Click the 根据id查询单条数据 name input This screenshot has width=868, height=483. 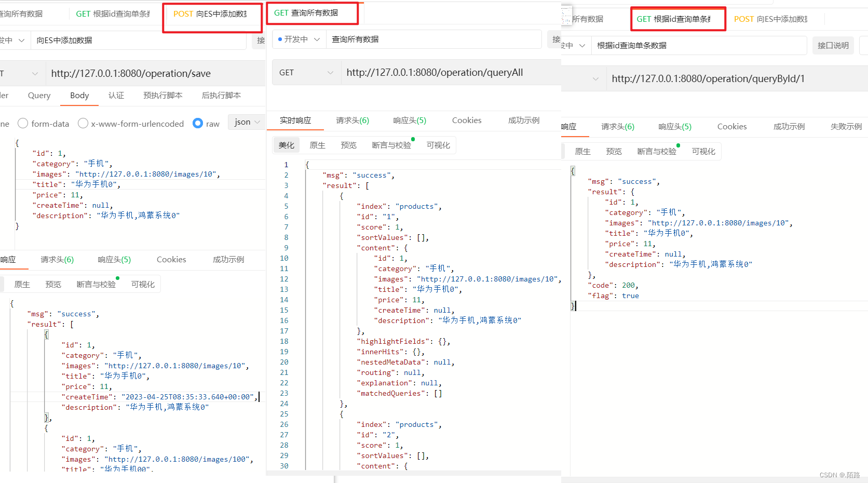(699, 46)
